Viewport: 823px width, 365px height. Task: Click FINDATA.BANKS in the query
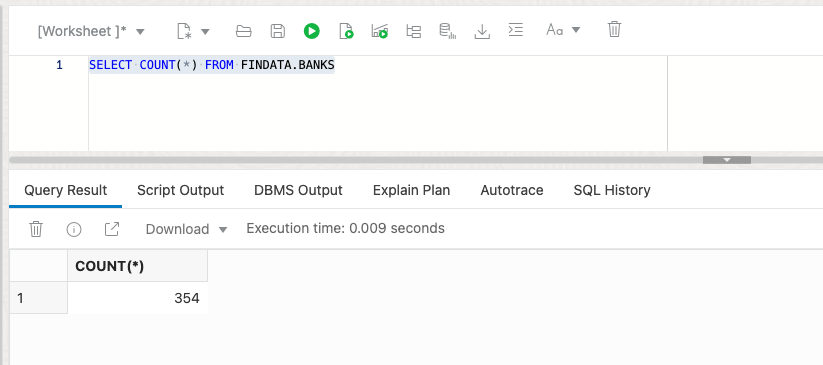click(x=288, y=65)
